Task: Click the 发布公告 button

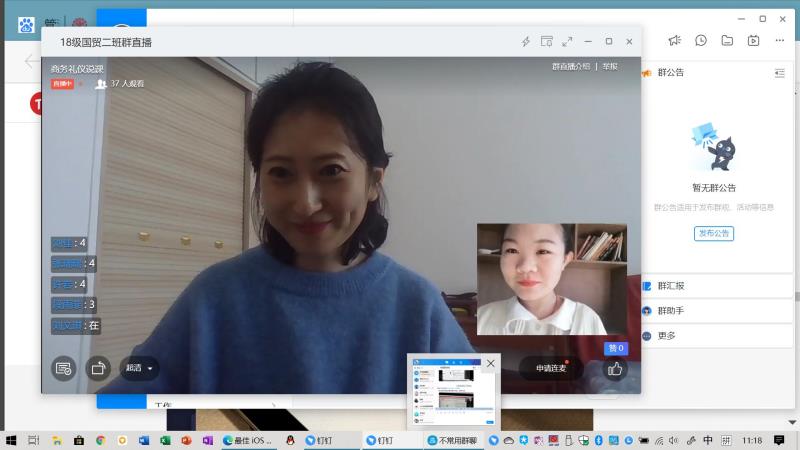Action: [714, 233]
